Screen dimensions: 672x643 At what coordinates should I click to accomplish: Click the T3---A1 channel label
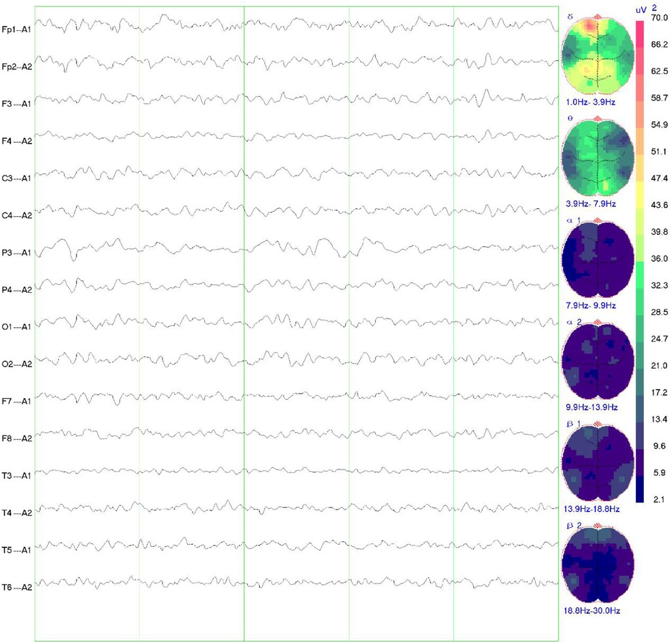[16, 475]
